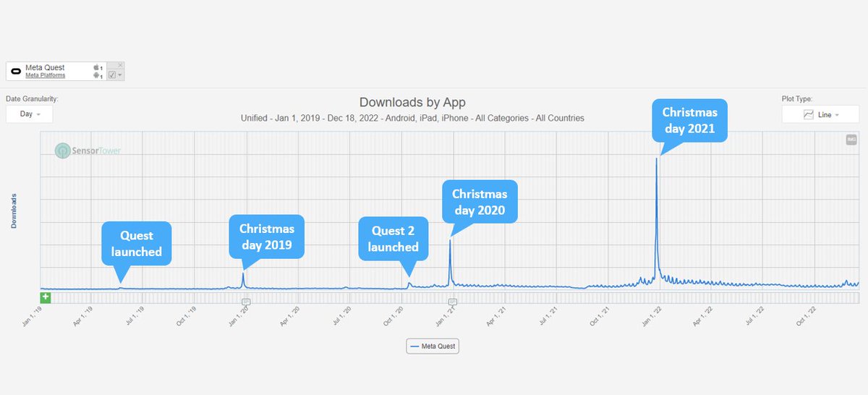Image resolution: width=868 pixels, height=395 pixels.
Task: Click the Downloads by App chart title
Action: pyautogui.click(x=412, y=102)
